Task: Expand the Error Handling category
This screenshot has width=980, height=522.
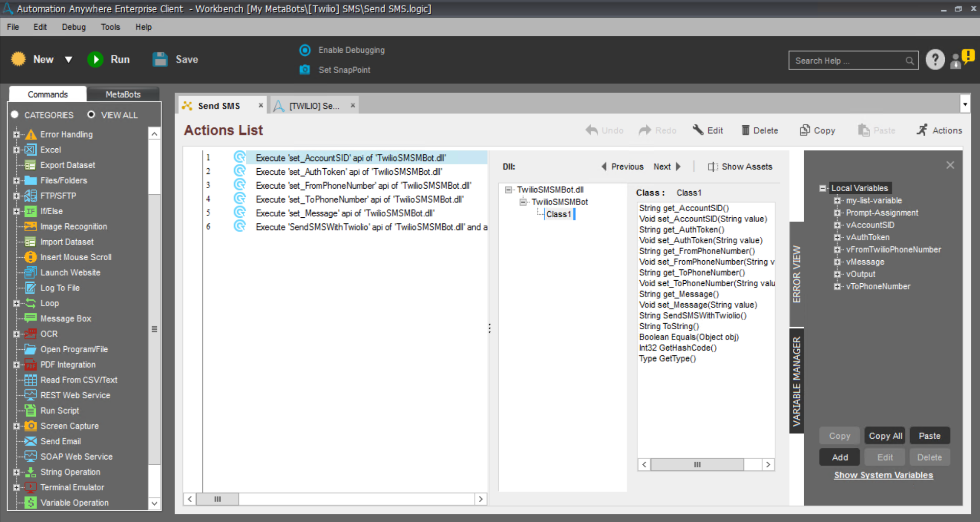Action: tap(16, 134)
